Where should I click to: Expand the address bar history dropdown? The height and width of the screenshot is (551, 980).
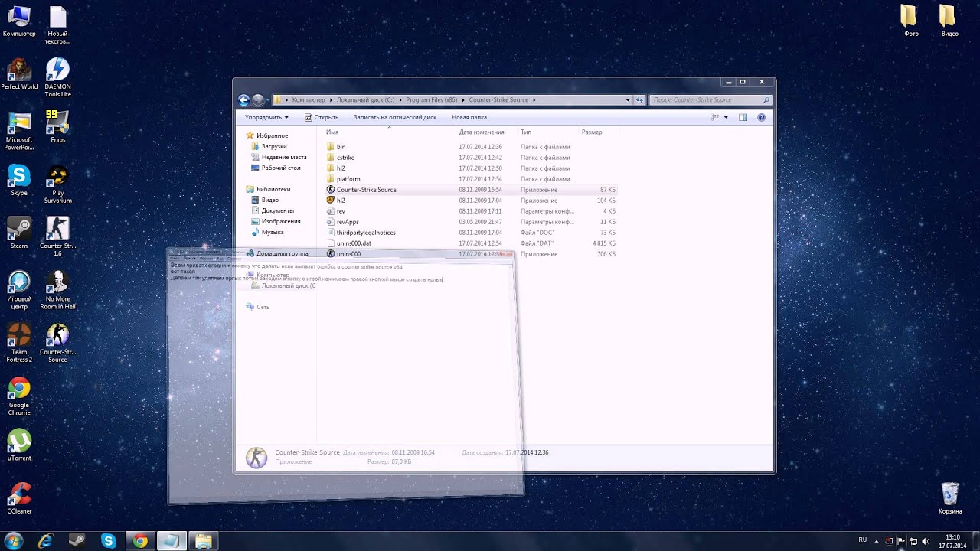tap(628, 99)
